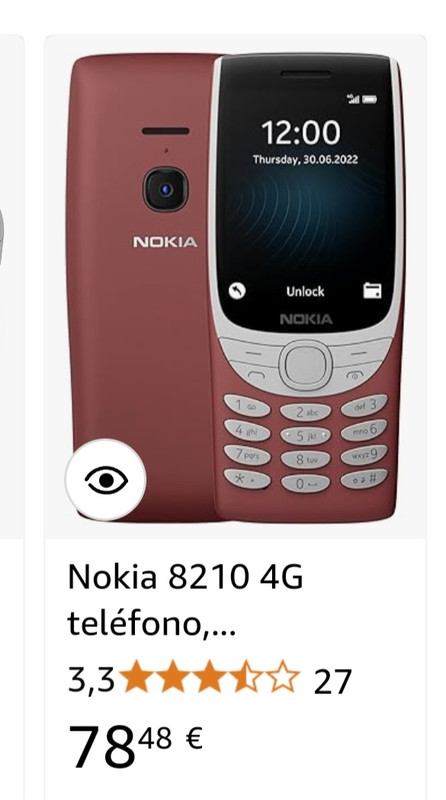446x800 pixels.
Task: Click the signal strength icon on phone screen
Action: coord(353,98)
